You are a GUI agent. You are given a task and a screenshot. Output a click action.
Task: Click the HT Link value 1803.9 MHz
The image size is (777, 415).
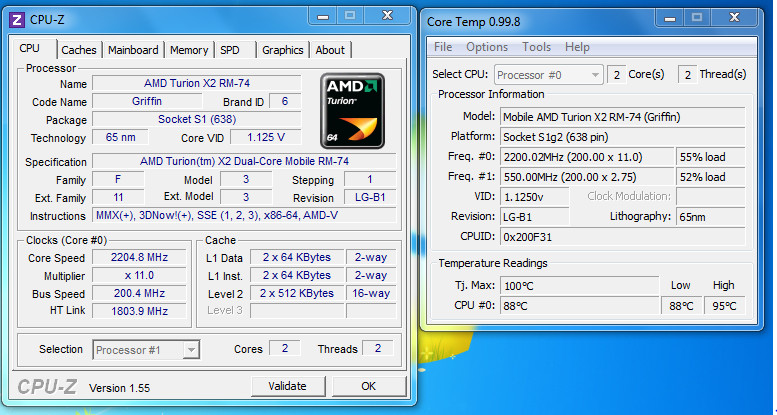[139, 311]
